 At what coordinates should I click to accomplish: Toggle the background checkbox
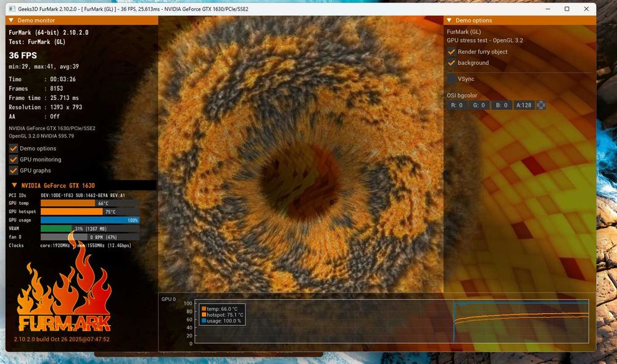(x=452, y=62)
